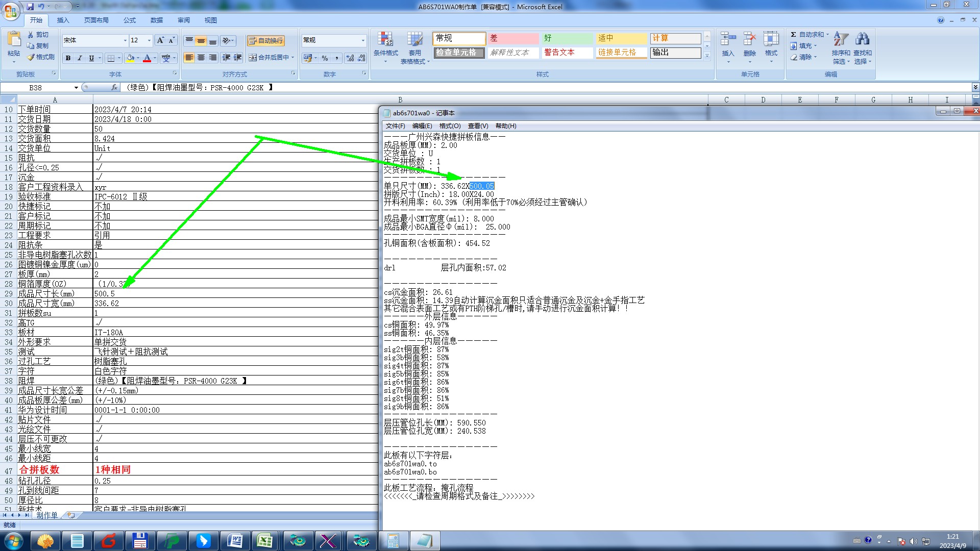The height and width of the screenshot is (551, 980).
Task: Click the increase decimal places icon
Action: coord(350,58)
